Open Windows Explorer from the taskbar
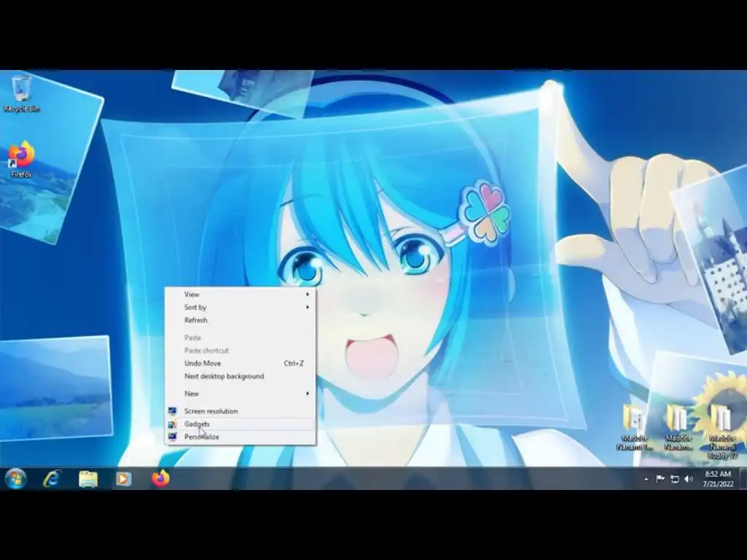 pyautogui.click(x=88, y=478)
